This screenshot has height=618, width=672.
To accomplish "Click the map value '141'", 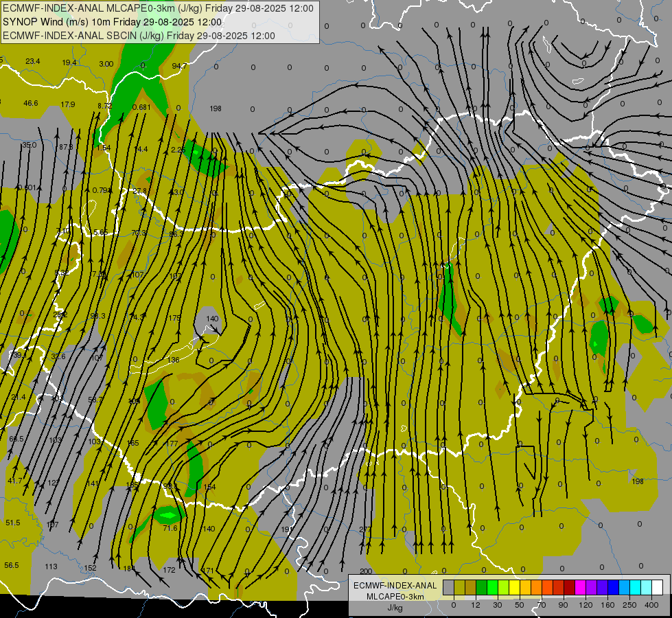I will pos(93,483).
